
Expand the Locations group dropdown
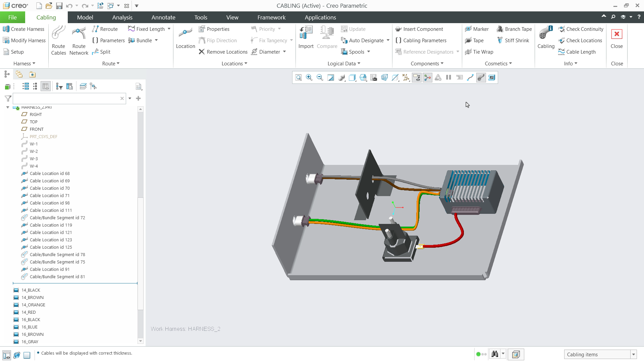[x=234, y=63]
